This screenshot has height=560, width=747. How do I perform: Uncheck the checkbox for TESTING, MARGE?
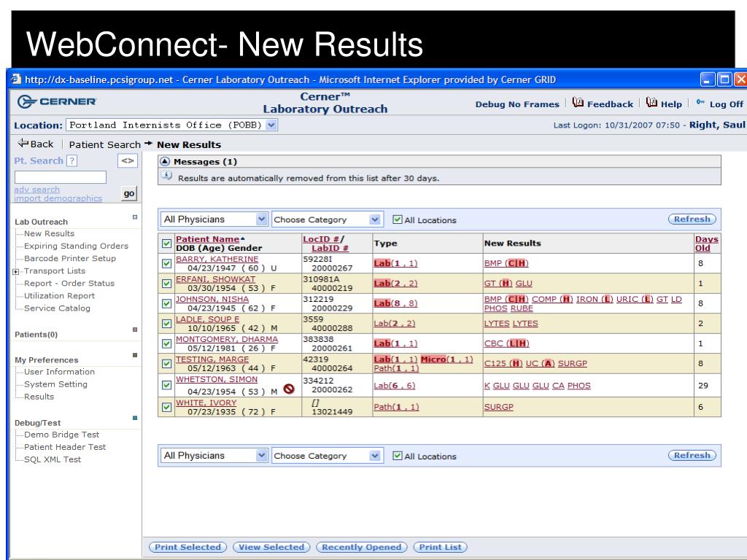167,363
